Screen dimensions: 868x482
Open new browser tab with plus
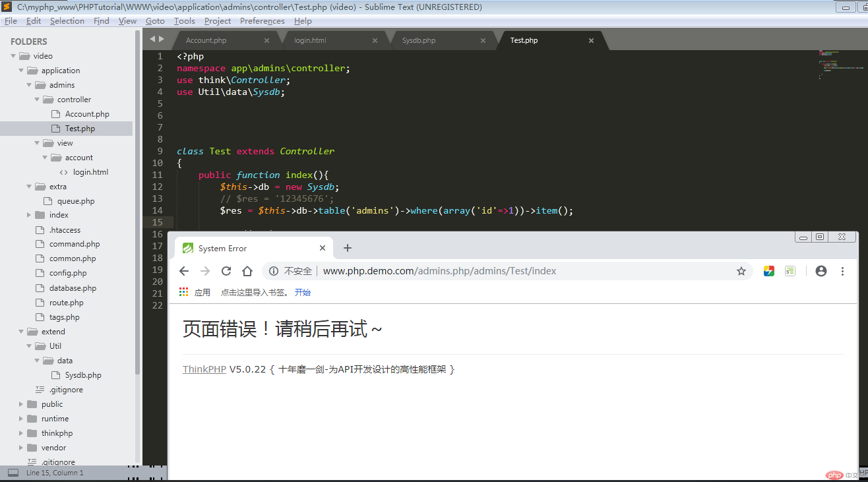click(348, 248)
